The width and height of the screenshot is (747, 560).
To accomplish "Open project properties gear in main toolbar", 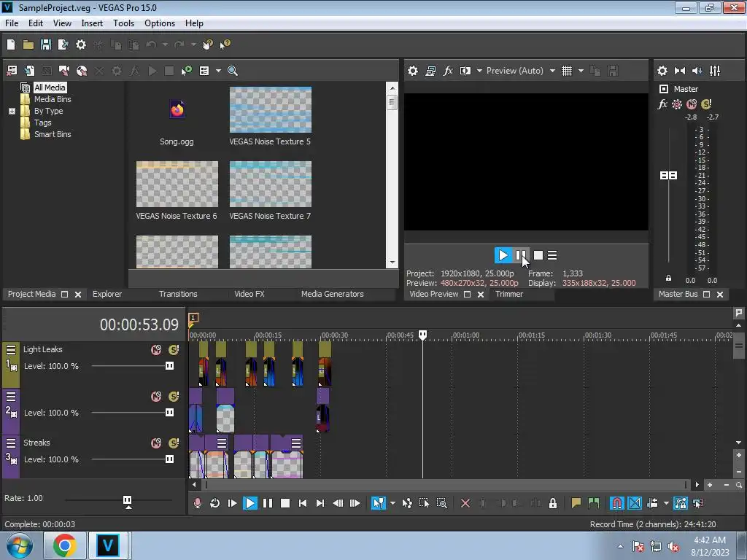I will point(81,44).
